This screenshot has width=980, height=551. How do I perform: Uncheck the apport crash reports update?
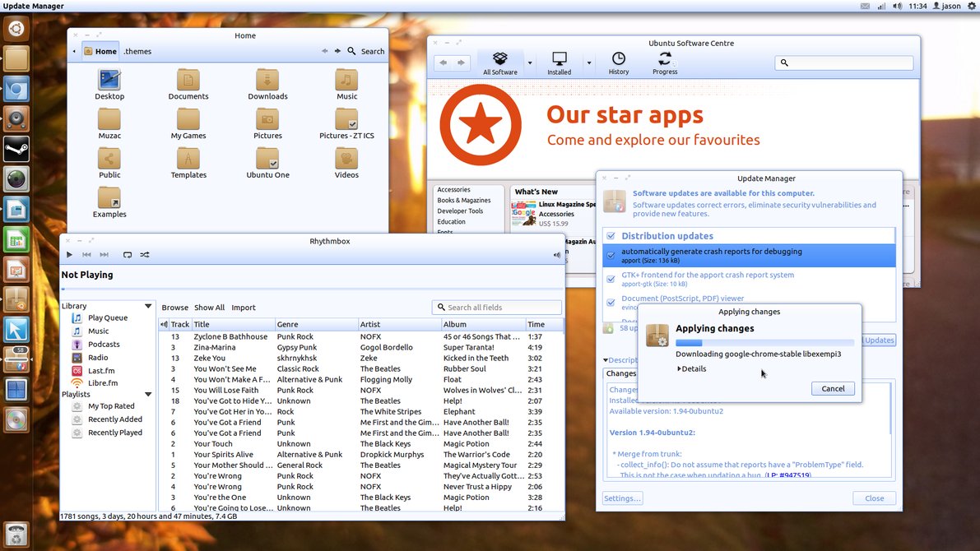tap(611, 255)
